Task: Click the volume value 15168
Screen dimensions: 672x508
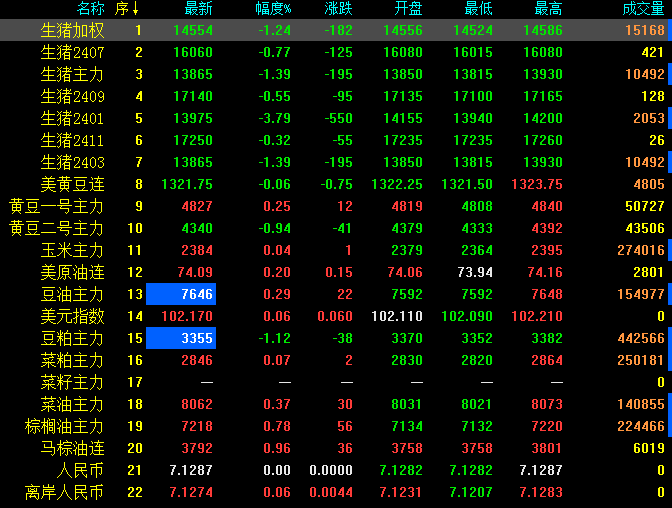Action: pos(645,30)
